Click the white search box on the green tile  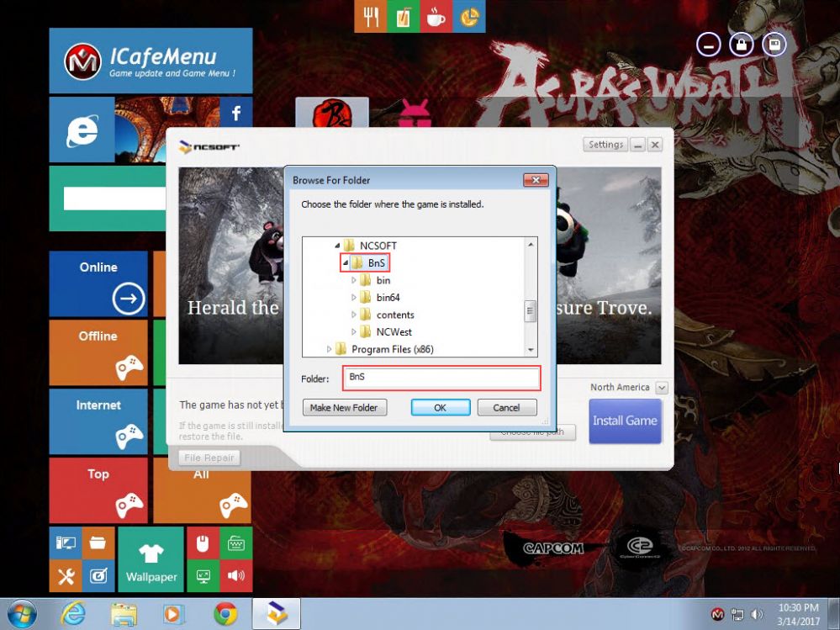click(x=114, y=199)
